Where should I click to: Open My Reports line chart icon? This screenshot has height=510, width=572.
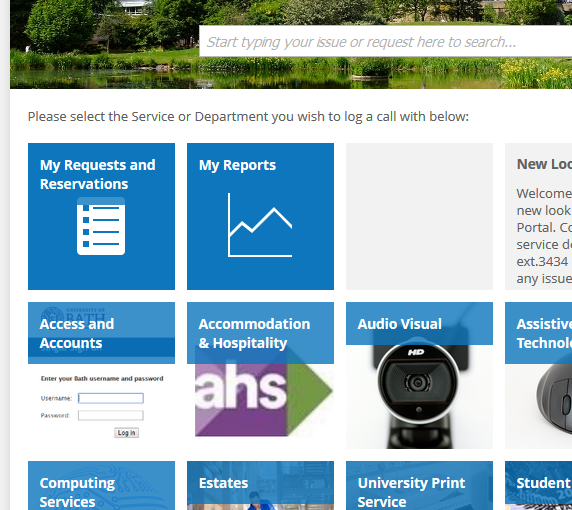pyautogui.click(x=260, y=225)
